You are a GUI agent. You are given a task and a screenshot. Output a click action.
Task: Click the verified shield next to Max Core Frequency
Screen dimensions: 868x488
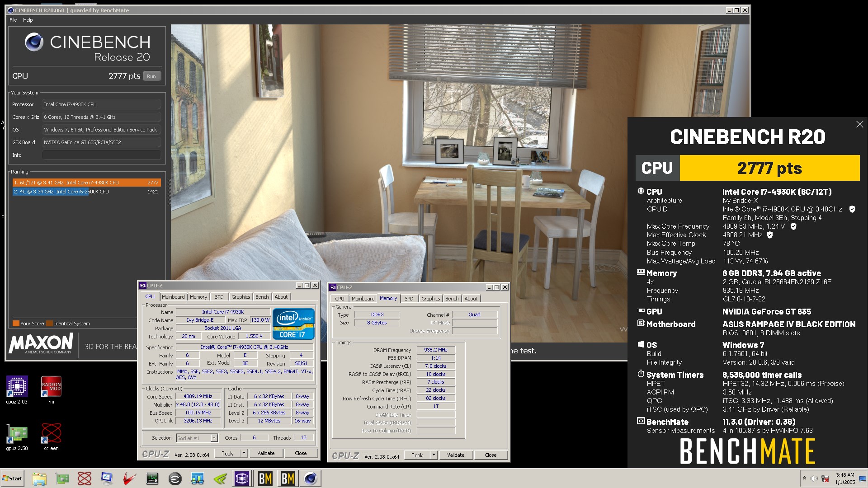tap(793, 226)
